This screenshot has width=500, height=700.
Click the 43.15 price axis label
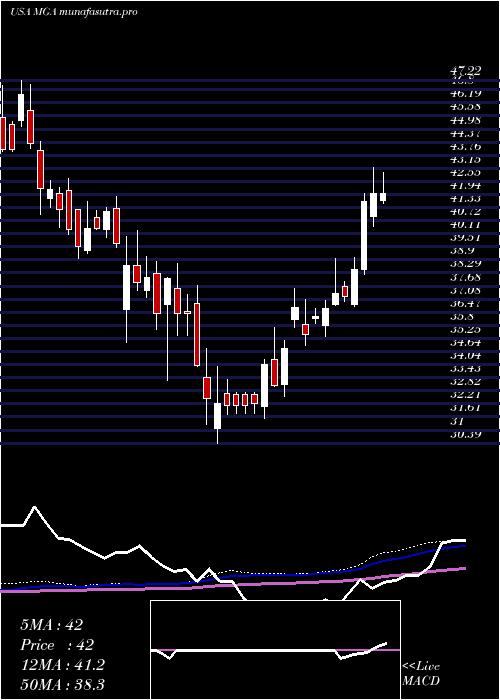coord(465,159)
